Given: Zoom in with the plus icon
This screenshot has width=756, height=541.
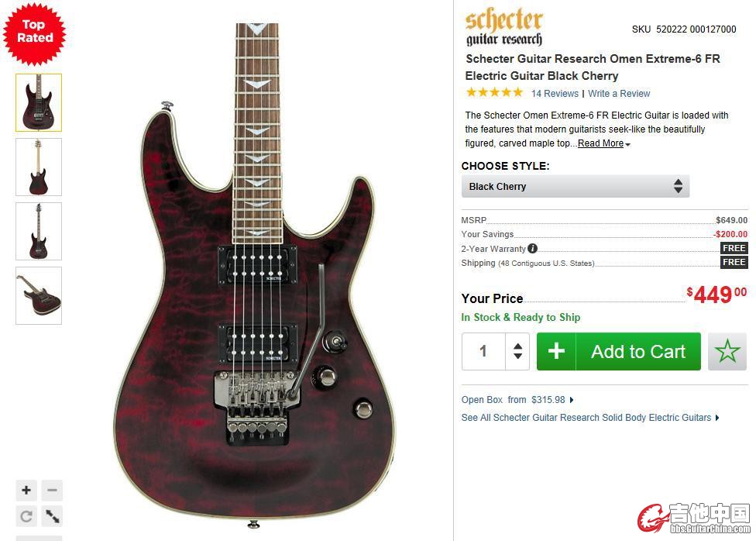Looking at the screenshot, I should coord(26,491).
